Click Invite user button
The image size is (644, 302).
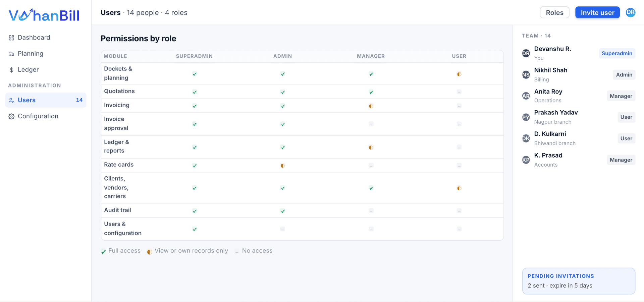[x=597, y=12]
